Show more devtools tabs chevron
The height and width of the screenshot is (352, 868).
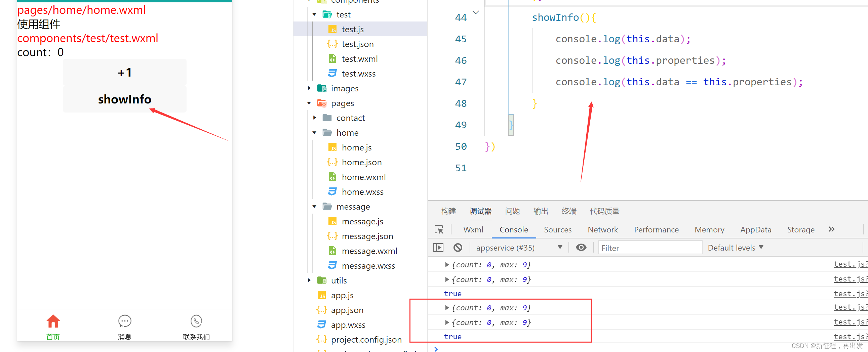tap(831, 229)
